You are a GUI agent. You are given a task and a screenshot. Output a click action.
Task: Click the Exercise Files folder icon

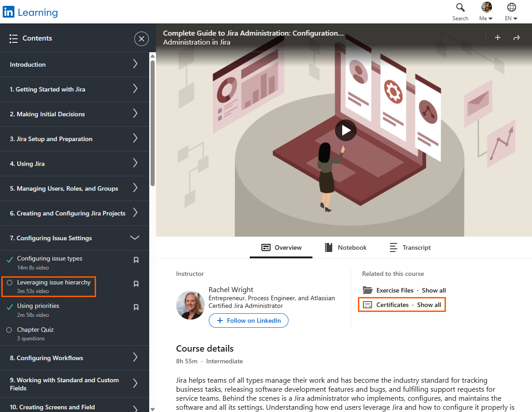point(367,290)
